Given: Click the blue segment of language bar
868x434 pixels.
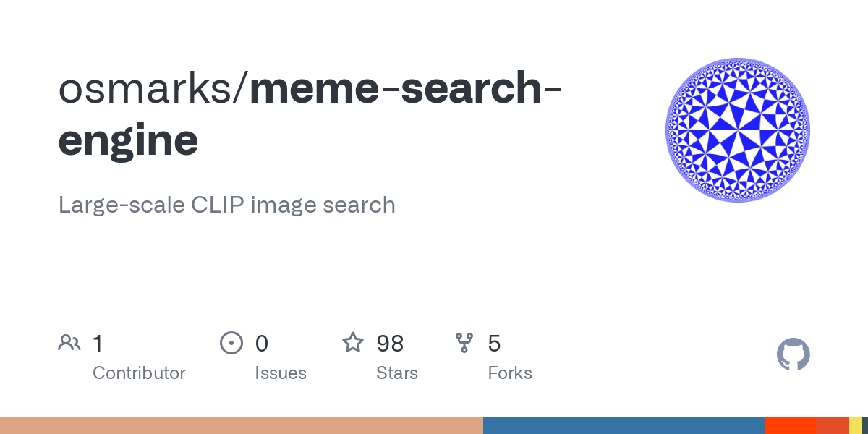Looking at the screenshot, I should pos(624,425).
